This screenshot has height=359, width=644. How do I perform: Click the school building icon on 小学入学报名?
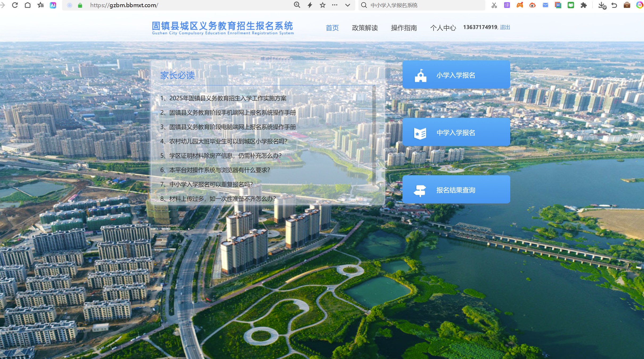click(421, 75)
